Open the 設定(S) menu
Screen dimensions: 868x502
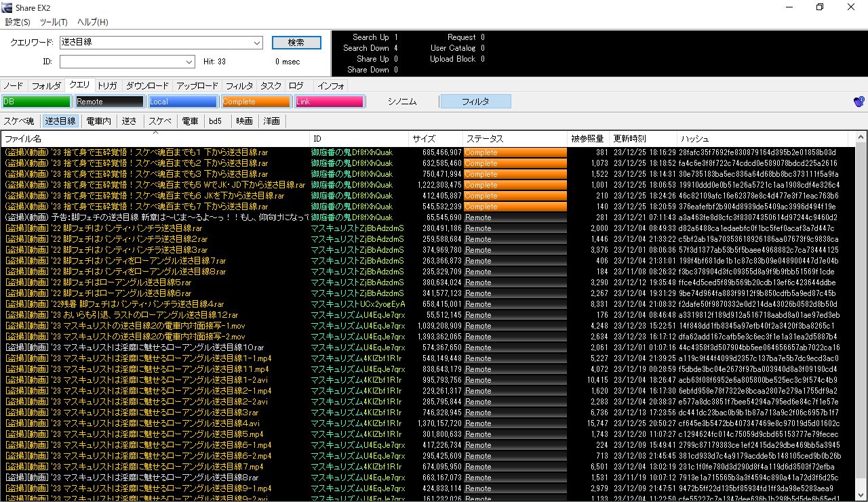pos(18,22)
